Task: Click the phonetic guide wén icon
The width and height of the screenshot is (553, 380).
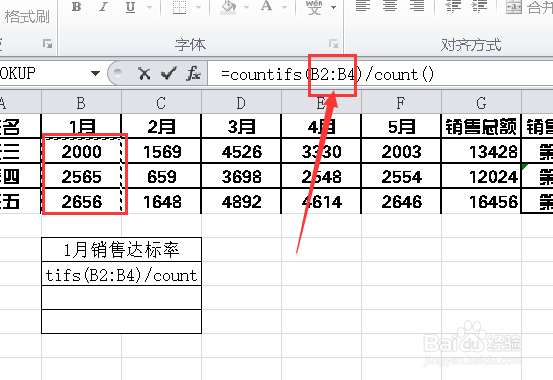Action: click(x=314, y=7)
